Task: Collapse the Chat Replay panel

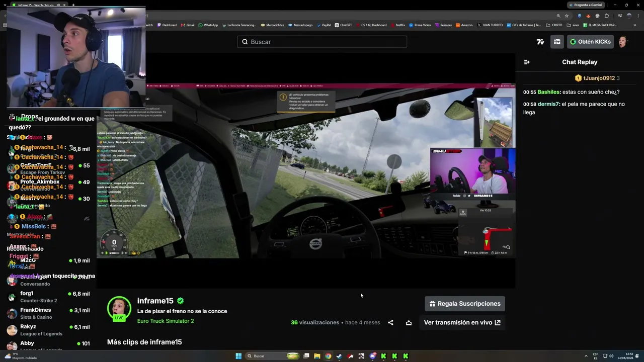Action: (527, 62)
